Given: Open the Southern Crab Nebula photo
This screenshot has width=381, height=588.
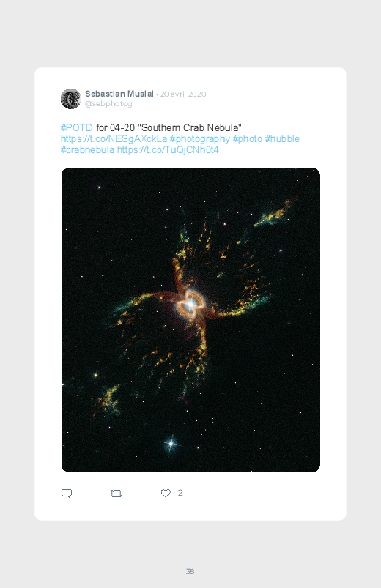Looking at the screenshot, I should tap(190, 320).
